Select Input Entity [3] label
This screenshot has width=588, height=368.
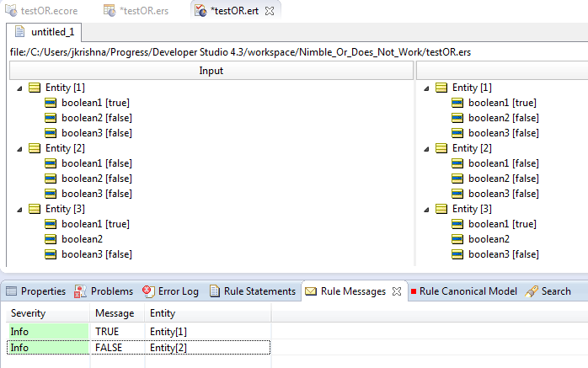[65, 209]
